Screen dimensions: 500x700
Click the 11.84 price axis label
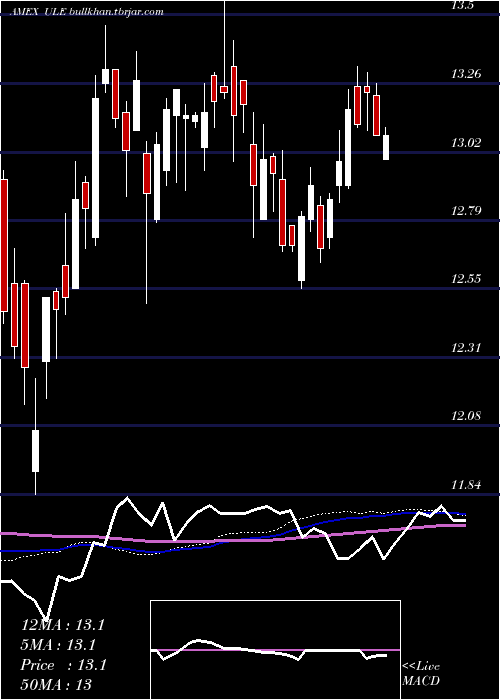pos(467,484)
